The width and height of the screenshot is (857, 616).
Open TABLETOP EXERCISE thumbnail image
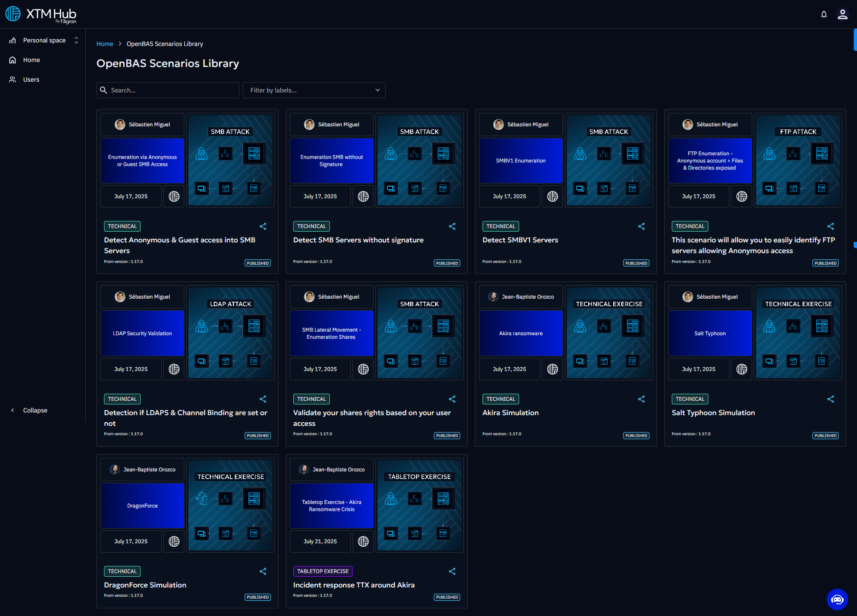pyautogui.click(x=420, y=505)
